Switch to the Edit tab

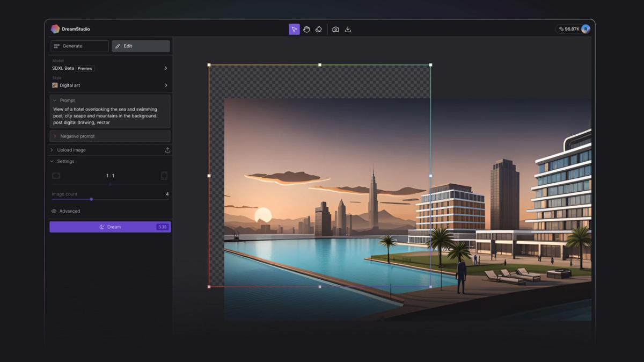pos(141,46)
